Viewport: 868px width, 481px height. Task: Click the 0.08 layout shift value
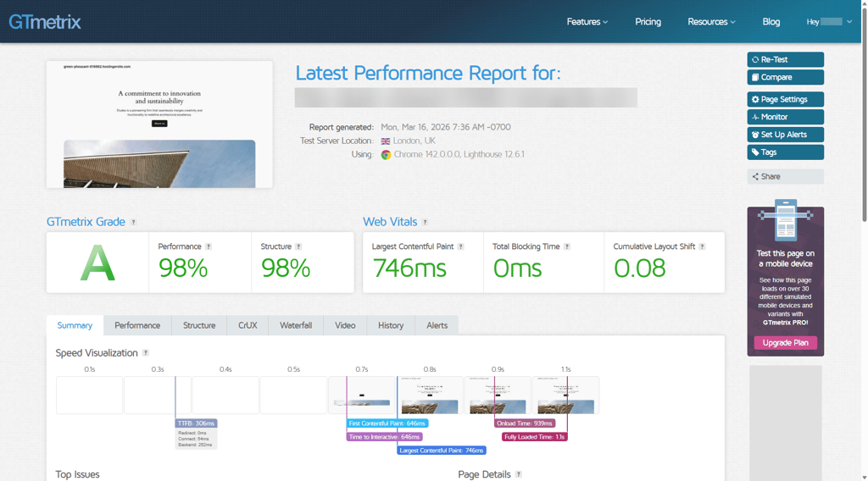tap(640, 268)
